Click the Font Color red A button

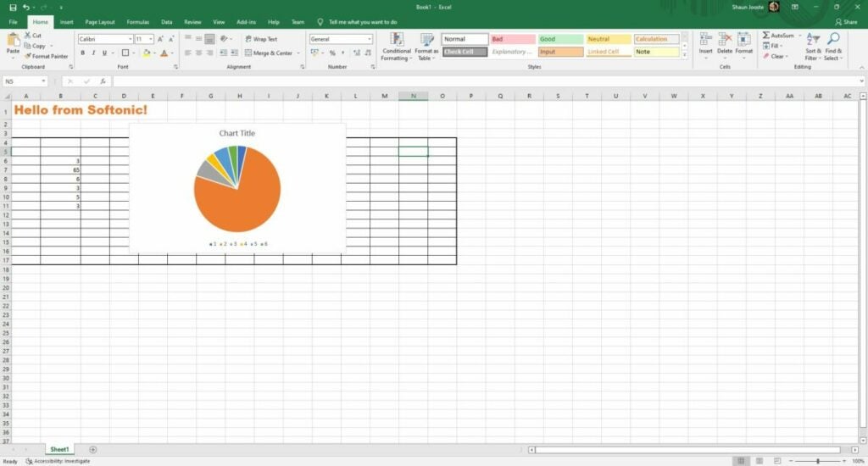[x=164, y=53]
